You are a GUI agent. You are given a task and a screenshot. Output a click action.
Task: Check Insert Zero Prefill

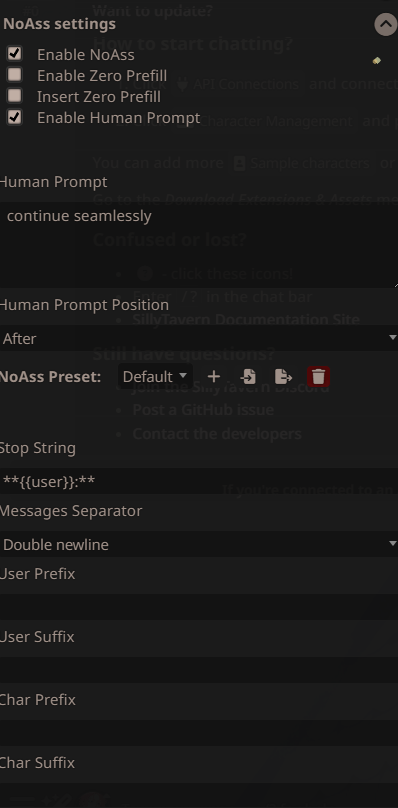click(14, 96)
